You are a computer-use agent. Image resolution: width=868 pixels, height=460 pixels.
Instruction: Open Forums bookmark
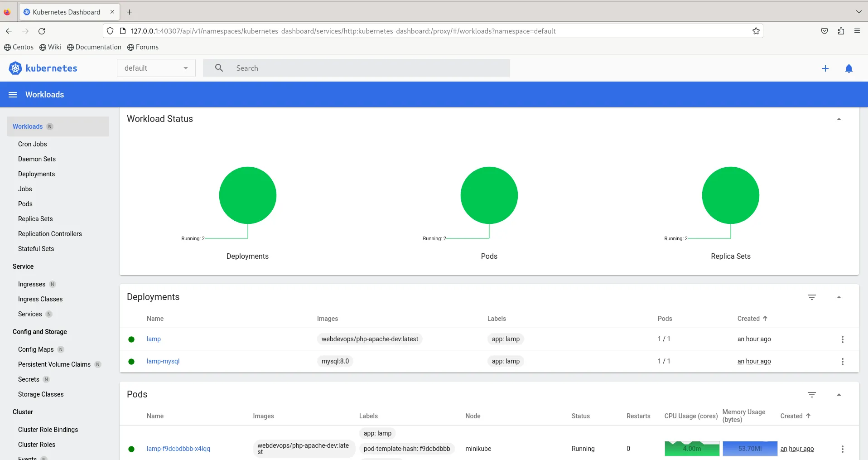tap(143, 47)
